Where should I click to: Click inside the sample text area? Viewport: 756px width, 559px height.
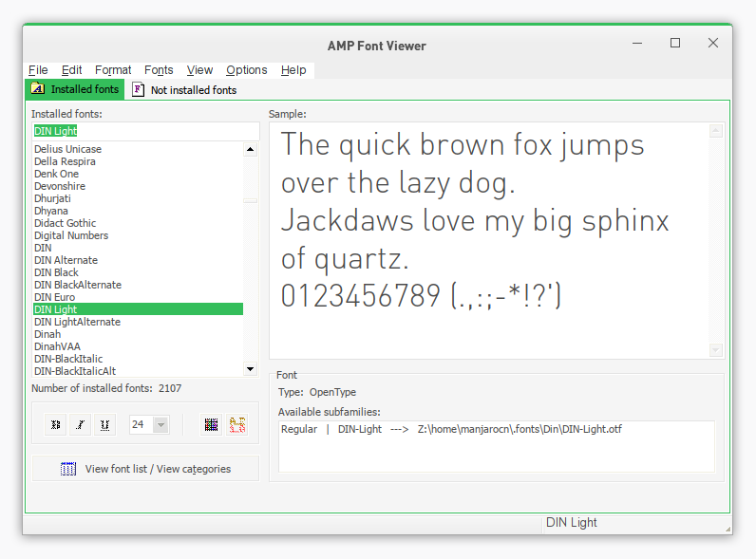click(x=489, y=240)
